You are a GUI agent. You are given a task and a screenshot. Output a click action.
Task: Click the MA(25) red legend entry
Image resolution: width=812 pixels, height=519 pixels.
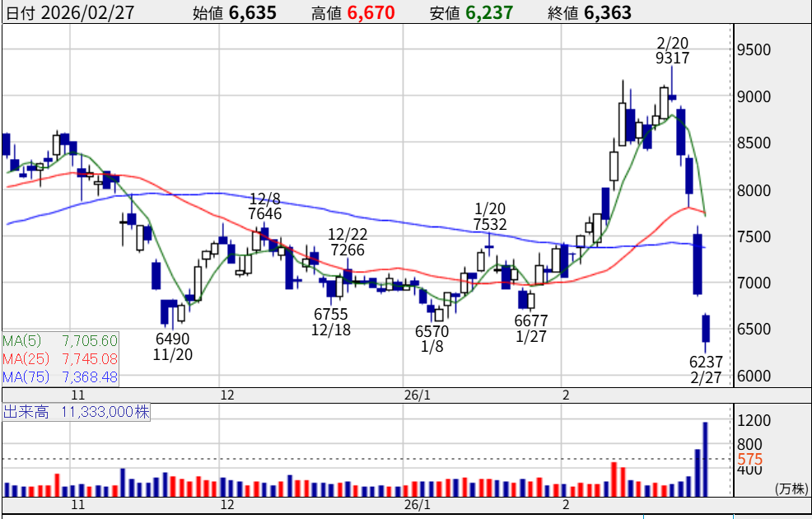[60, 359]
